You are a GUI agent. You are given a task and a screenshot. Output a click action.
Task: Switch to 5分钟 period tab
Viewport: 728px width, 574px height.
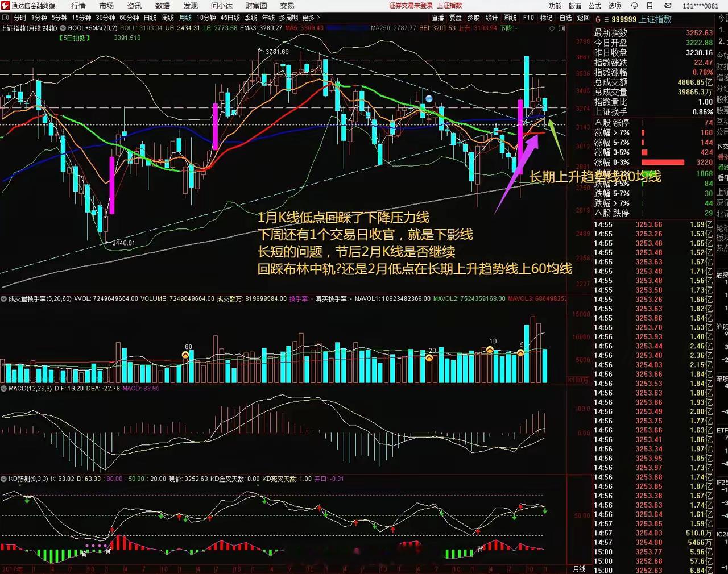pos(60,18)
